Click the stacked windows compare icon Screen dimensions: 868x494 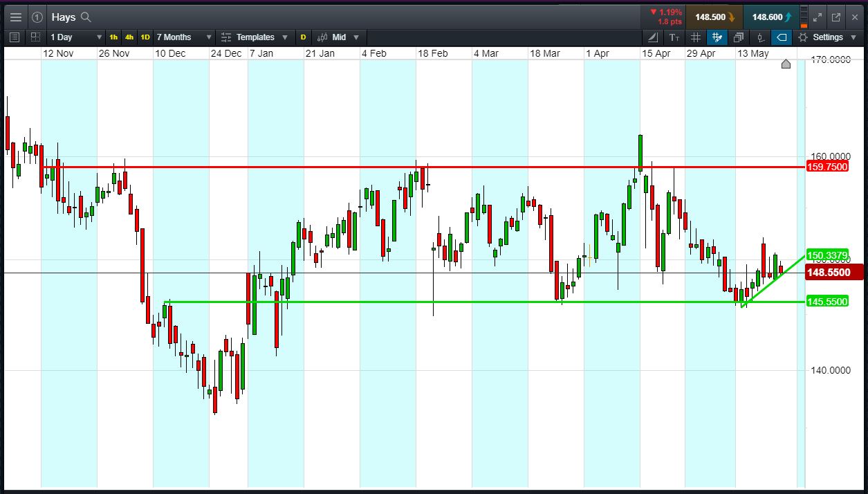(739, 37)
